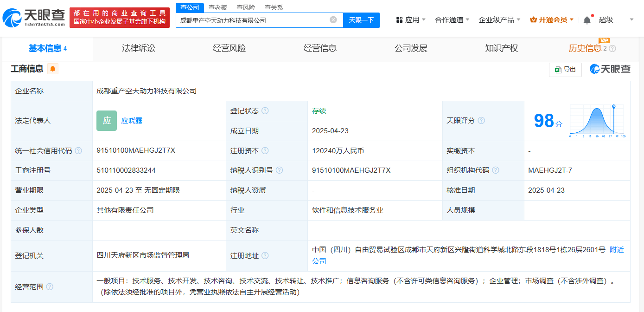Click the help icon beside 天眼评分
Screen dimensions: 644x312
(481, 121)
